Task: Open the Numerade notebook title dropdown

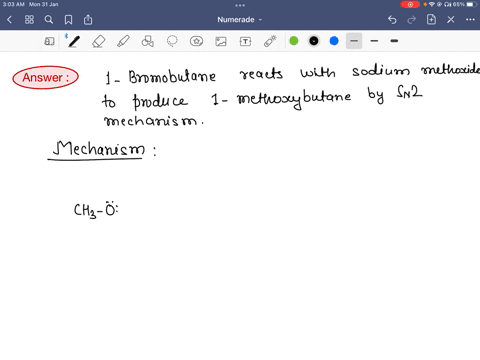Action: click(x=239, y=20)
